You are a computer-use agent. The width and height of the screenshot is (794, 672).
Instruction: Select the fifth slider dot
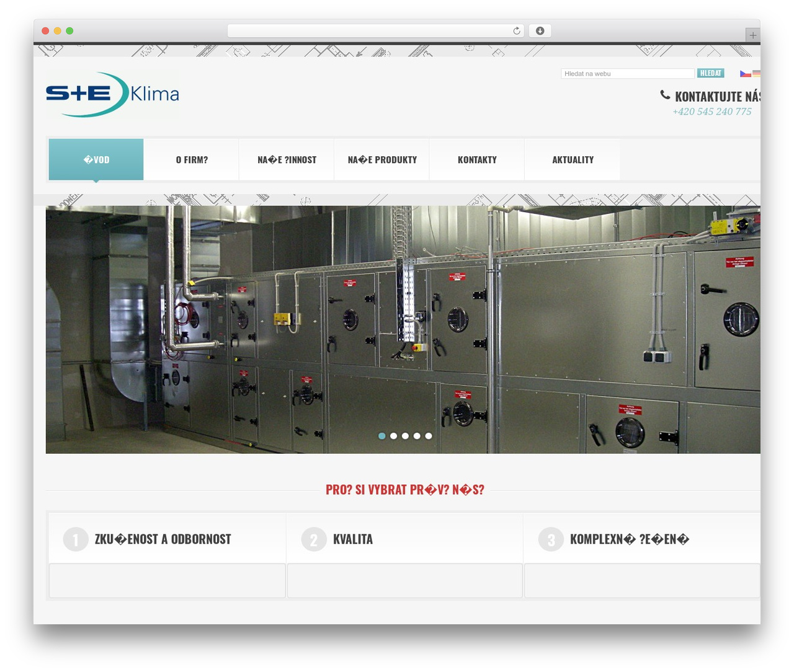(429, 436)
